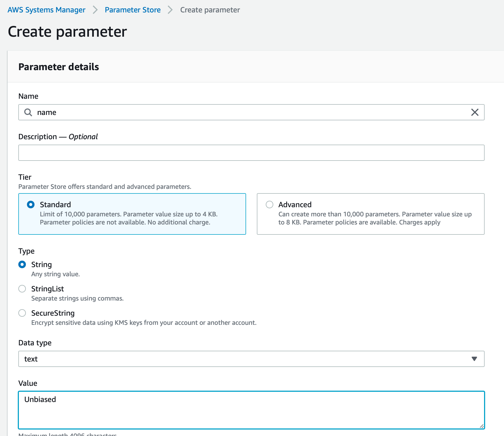Viewport: 504px width, 436px height.
Task: Click the 'Encrypt sensitive data using KMS keys' description
Action: click(144, 323)
